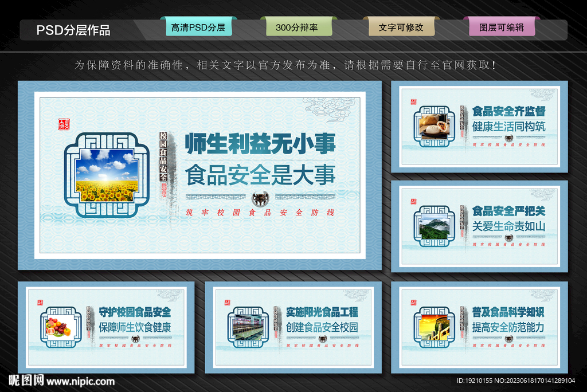Click the ID:19210155 number text

point(474,381)
